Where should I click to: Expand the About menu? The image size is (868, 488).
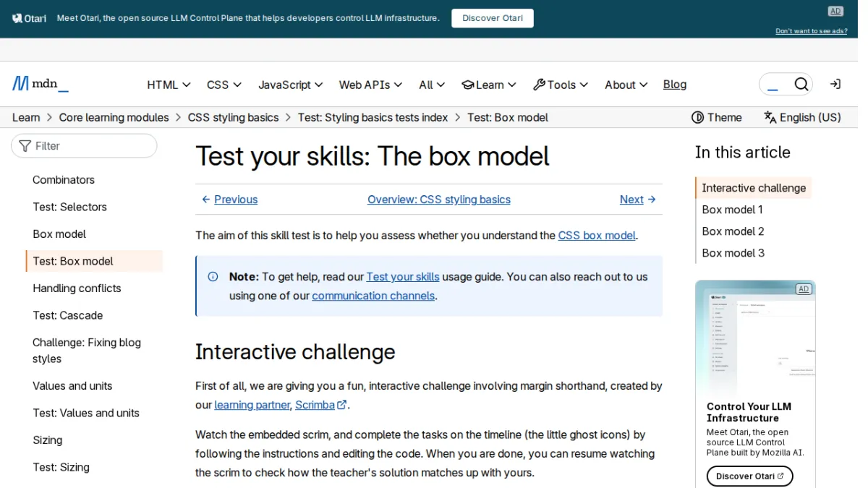[626, 85]
